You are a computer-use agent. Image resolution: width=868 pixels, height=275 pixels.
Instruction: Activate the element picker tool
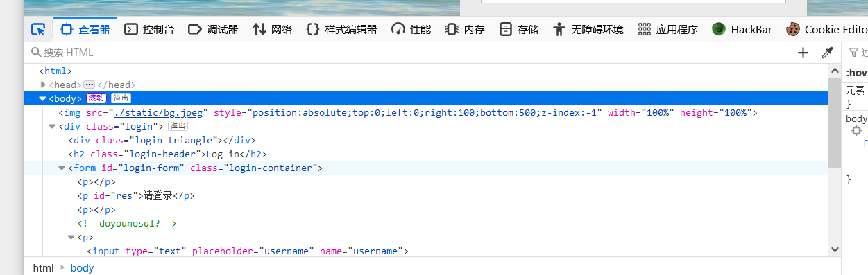point(38,29)
